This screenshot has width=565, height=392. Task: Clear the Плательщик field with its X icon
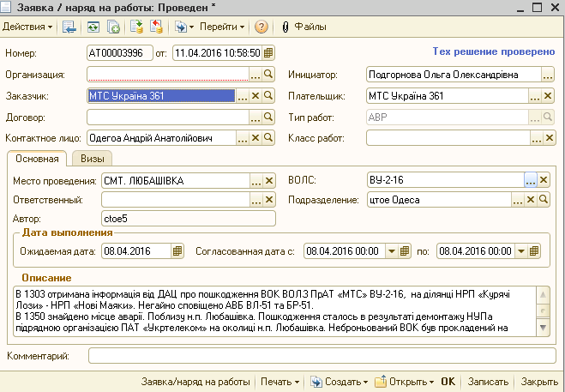pos(548,95)
